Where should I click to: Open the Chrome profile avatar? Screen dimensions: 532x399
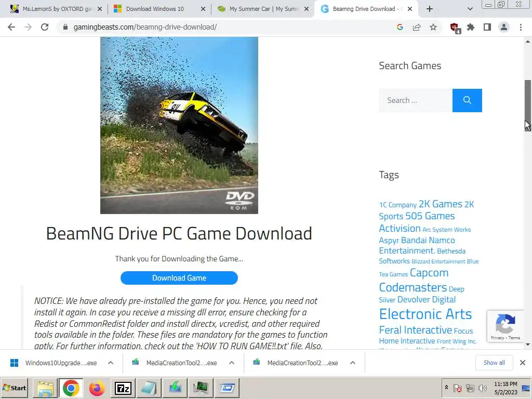(504, 27)
